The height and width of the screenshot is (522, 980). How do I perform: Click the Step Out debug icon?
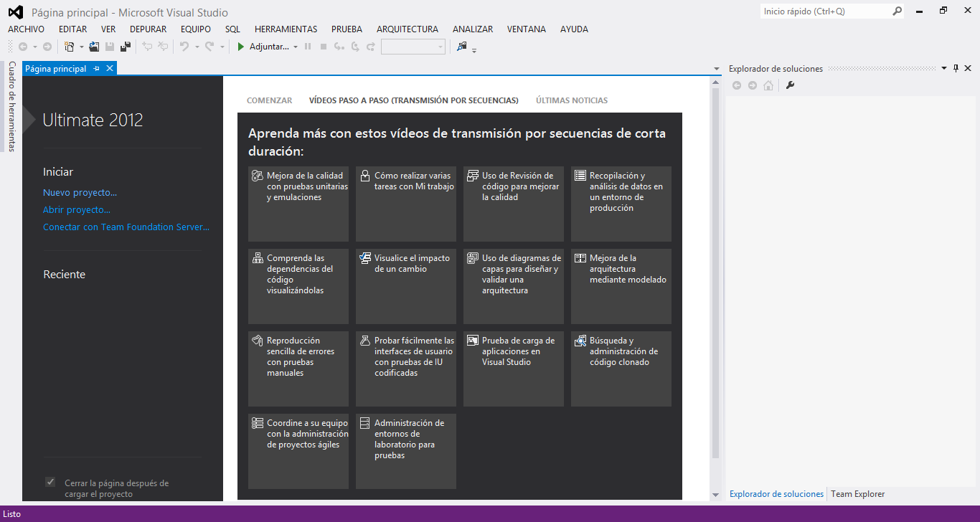tap(370, 47)
